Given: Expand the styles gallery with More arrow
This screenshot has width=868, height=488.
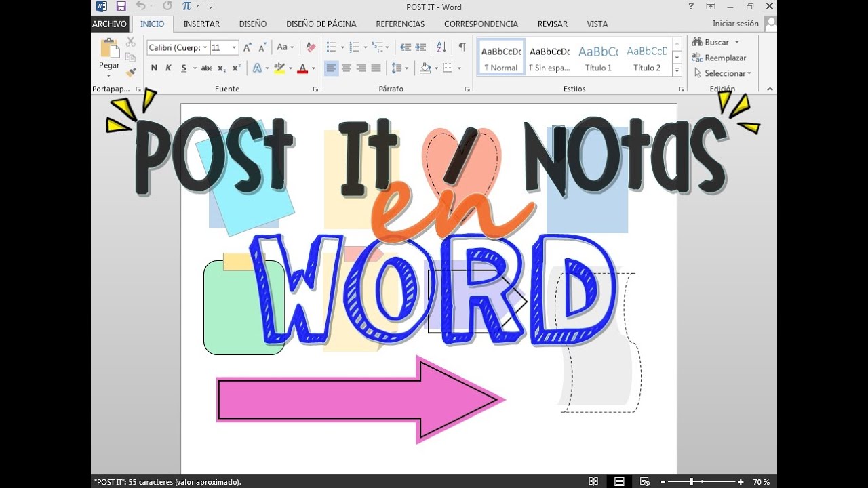Looking at the screenshot, I should (677, 70).
